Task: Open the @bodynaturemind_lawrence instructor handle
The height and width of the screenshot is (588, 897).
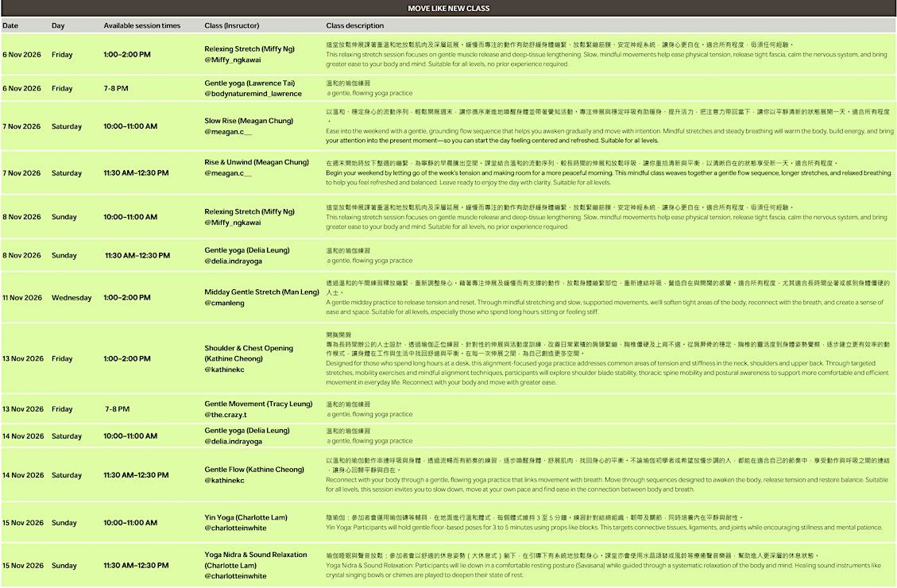Action: pyautogui.click(x=253, y=94)
